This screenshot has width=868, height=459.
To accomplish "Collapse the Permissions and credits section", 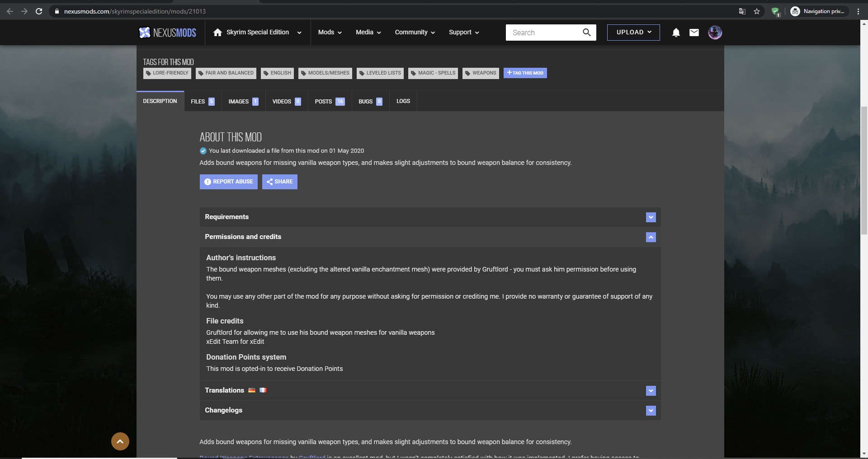I will click(651, 237).
